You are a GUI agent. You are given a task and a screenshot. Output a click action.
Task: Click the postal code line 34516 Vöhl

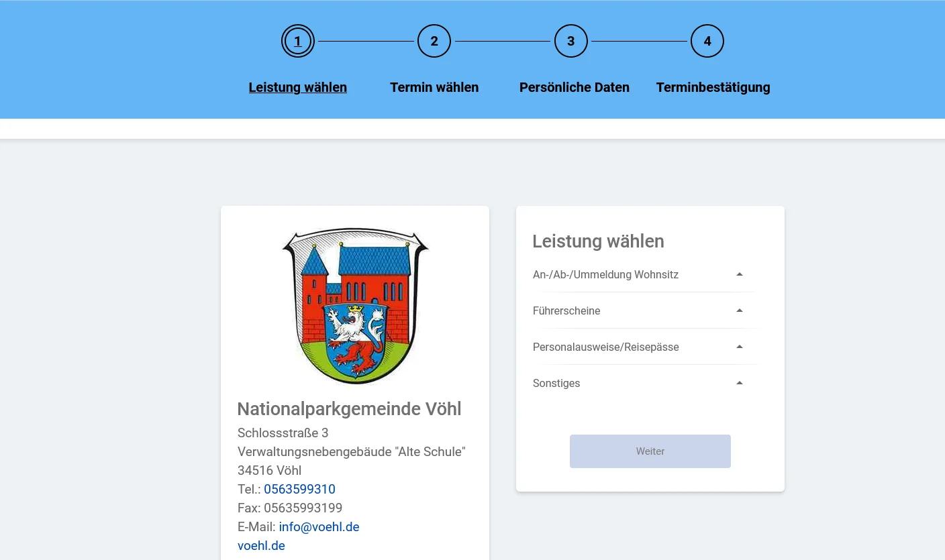[x=270, y=470]
